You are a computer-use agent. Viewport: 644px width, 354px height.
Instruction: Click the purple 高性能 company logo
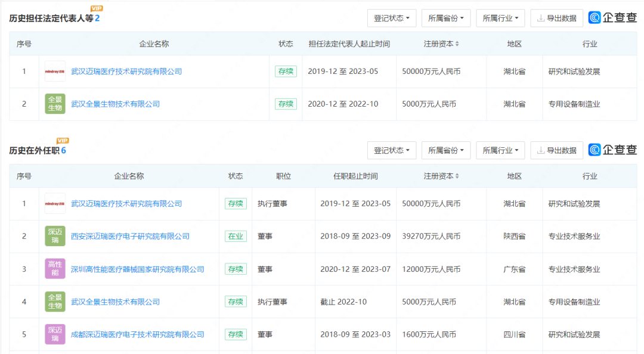tap(55, 269)
